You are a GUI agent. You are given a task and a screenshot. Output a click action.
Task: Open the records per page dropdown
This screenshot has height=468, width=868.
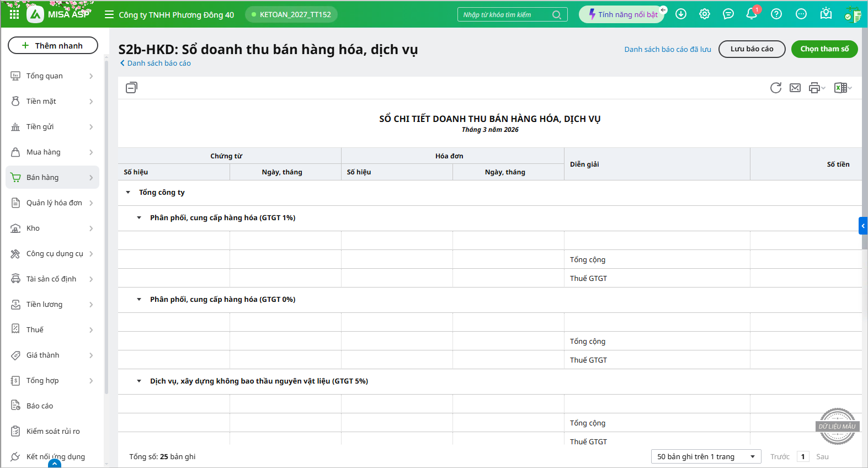point(706,456)
